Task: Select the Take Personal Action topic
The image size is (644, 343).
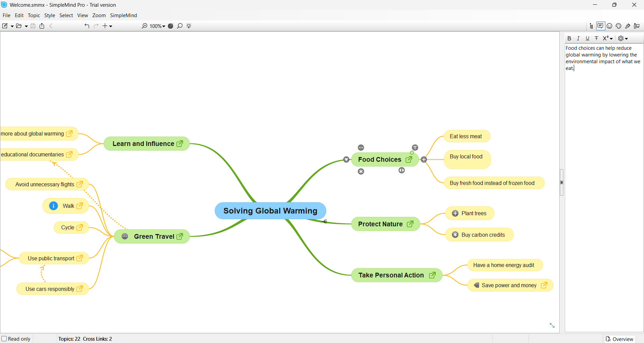Action: (x=397, y=275)
